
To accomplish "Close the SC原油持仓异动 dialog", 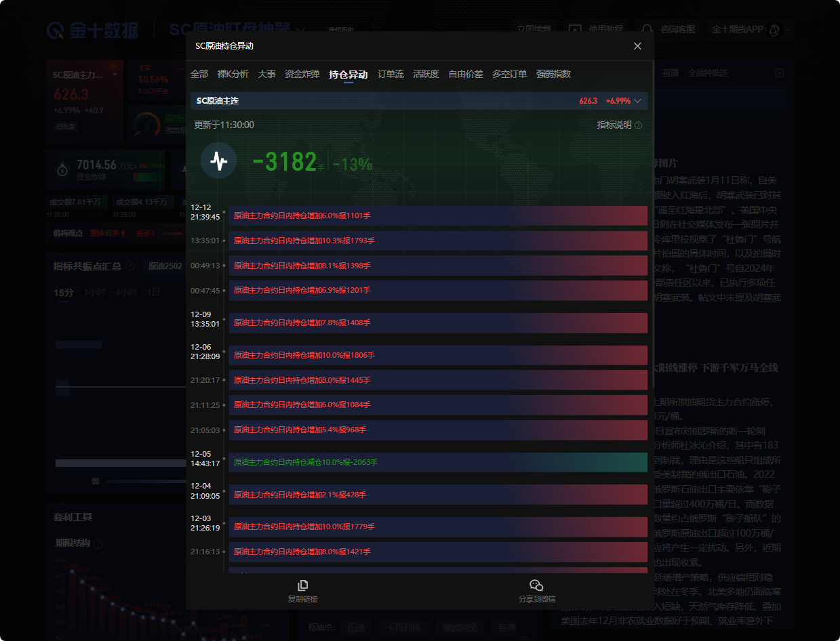I will [x=637, y=46].
